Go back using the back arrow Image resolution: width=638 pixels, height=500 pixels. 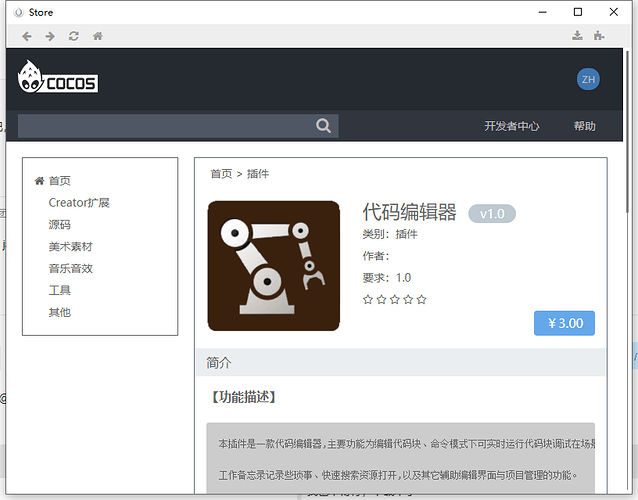[x=27, y=37]
